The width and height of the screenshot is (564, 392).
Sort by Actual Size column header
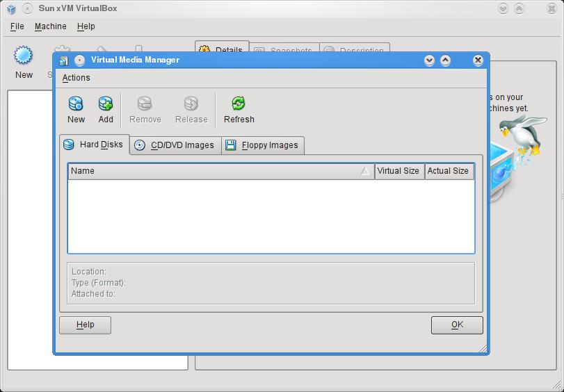tap(449, 171)
